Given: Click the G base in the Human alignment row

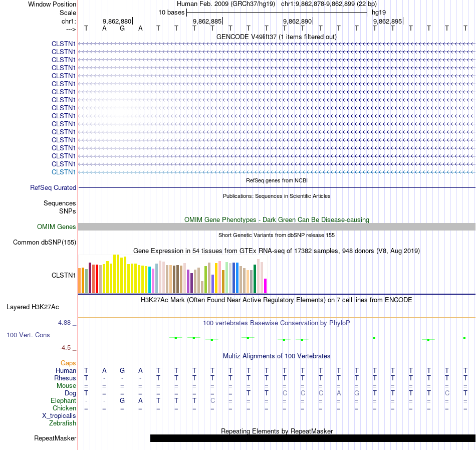Looking at the screenshot, I should click(122, 371).
